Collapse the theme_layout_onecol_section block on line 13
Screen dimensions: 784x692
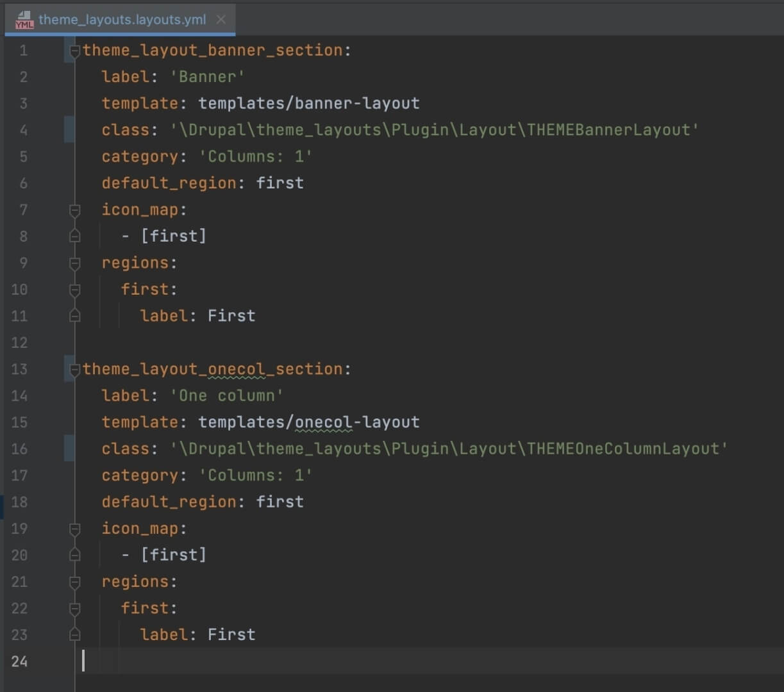(x=75, y=370)
